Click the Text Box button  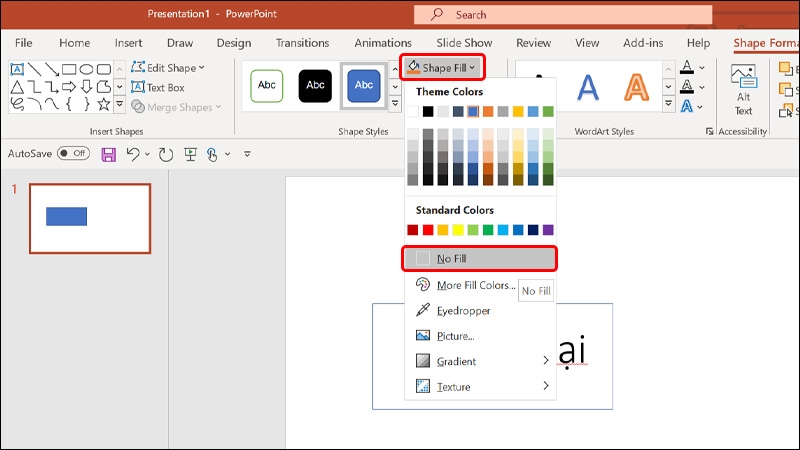pyautogui.click(x=158, y=88)
